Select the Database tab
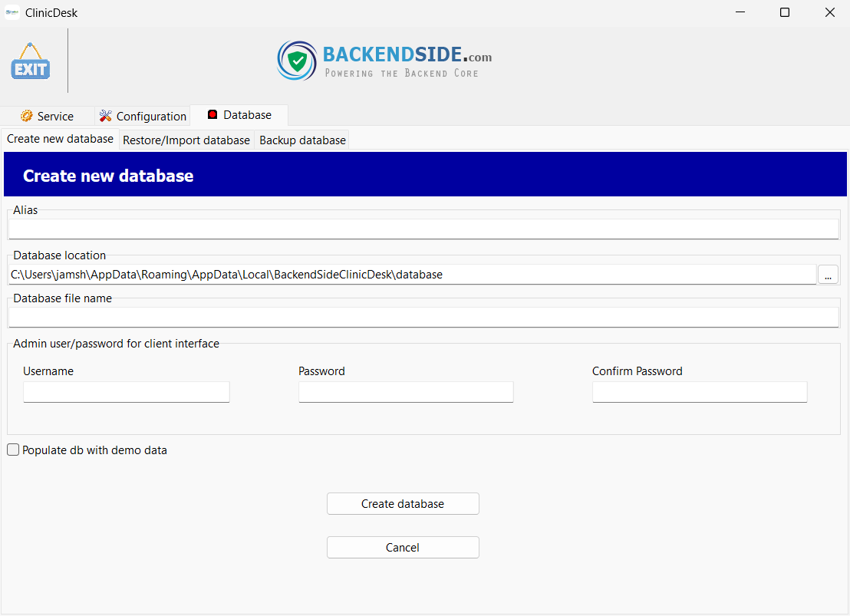This screenshot has width=850, height=616. 239,115
